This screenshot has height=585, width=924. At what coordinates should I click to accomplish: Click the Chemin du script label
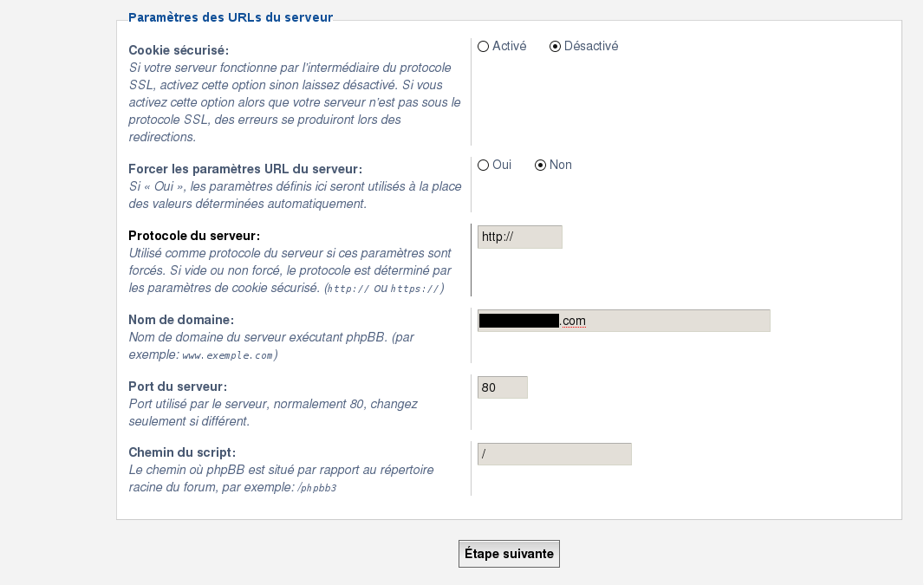click(x=182, y=452)
